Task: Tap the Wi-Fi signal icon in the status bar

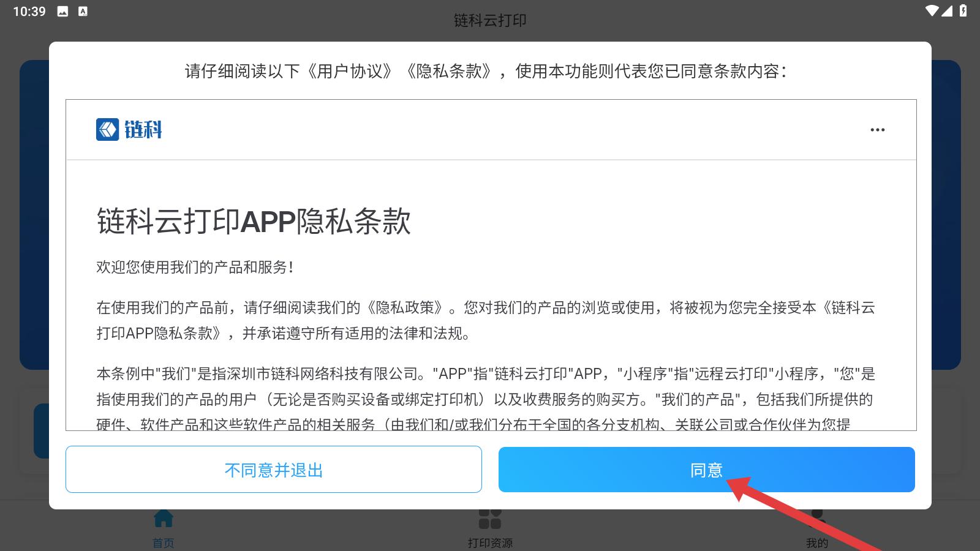Action: [932, 11]
